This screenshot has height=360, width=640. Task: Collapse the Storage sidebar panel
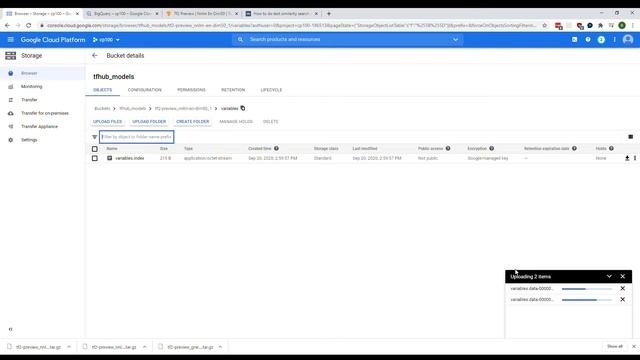click(11, 329)
